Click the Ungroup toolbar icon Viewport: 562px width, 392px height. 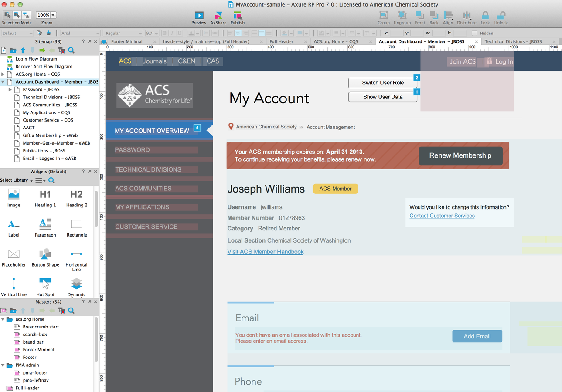pos(402,15)
